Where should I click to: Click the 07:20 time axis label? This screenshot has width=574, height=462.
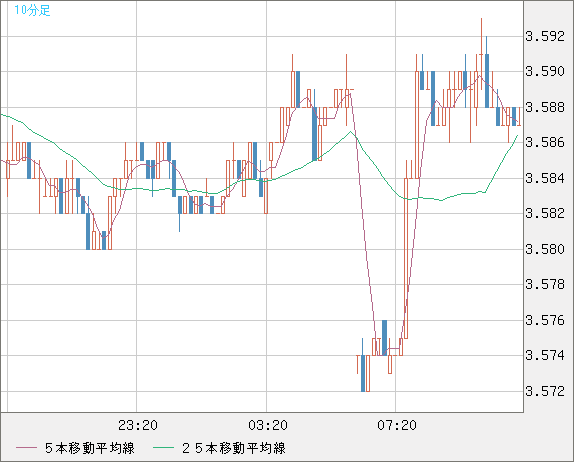[397, 425]
